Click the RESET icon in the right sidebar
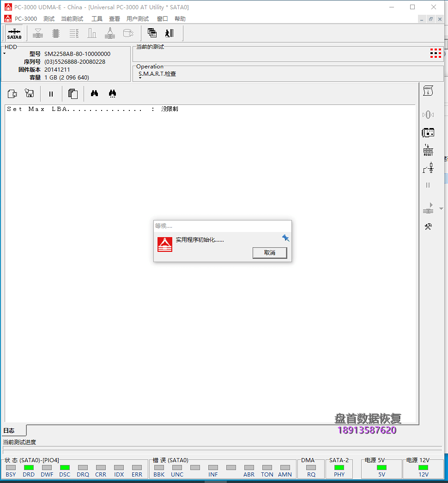The width and height of the screenshot is (448, 483). (428, 150)
